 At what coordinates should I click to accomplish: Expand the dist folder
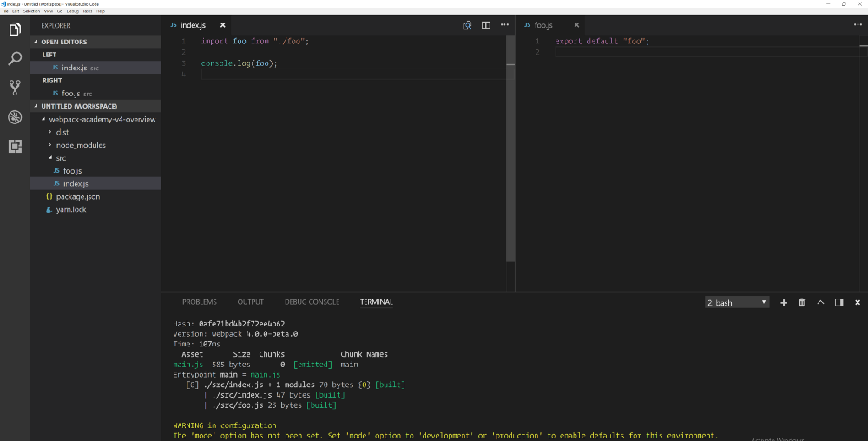[x=95, y=132]
